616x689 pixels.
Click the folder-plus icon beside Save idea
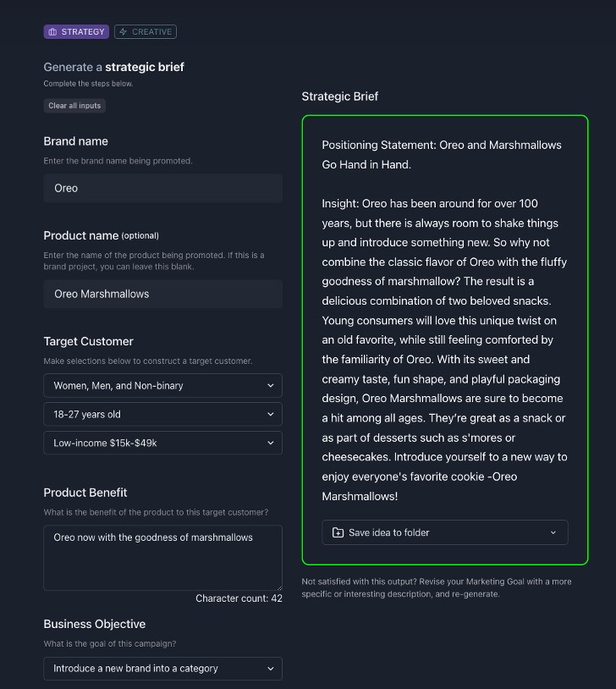pyautogui.click(x=338, y=532)
